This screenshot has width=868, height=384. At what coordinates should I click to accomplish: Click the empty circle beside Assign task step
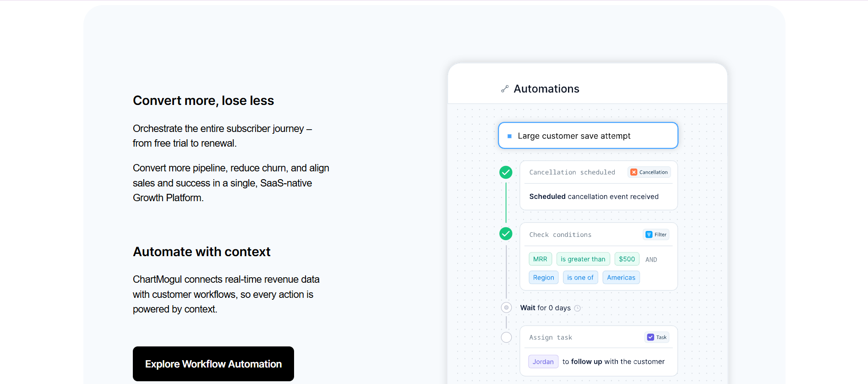pos(506,337)
